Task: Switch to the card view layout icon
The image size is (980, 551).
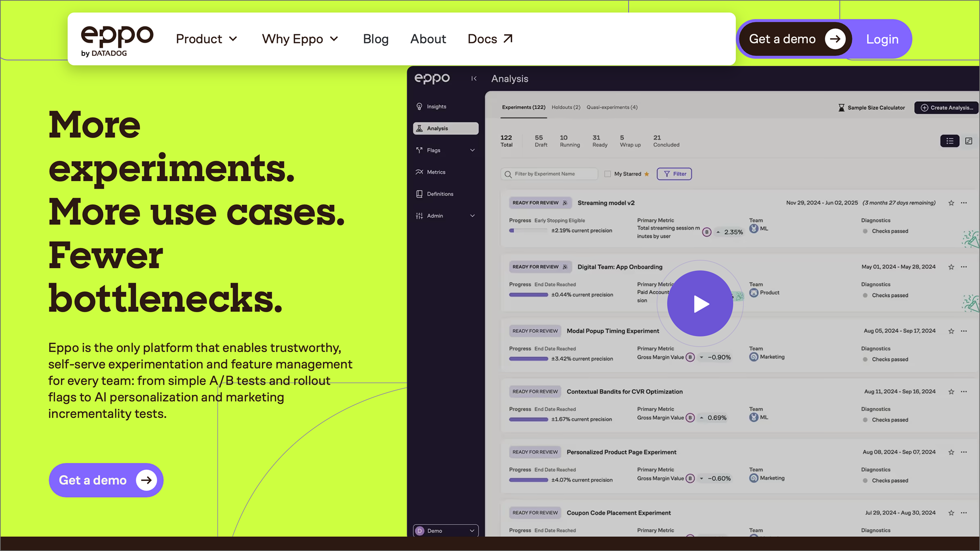Action: [x=968, y=141]
